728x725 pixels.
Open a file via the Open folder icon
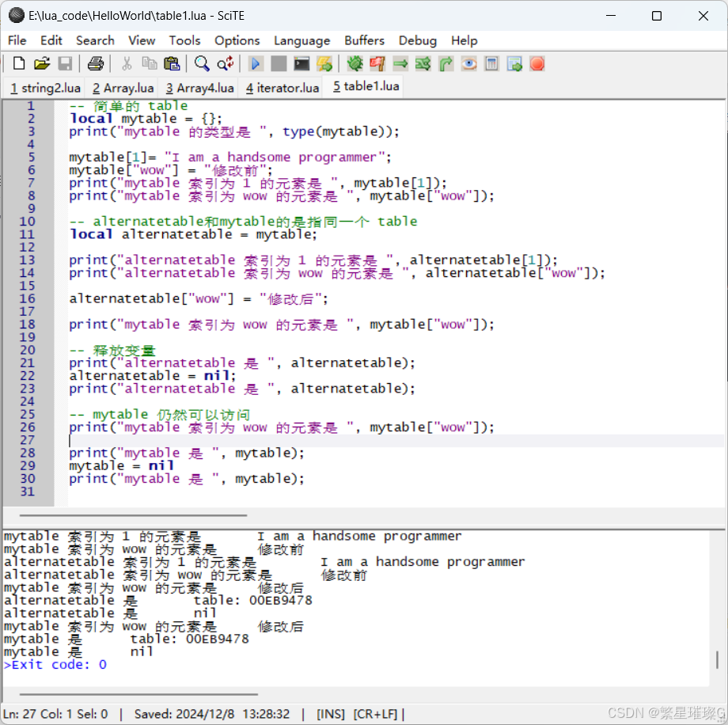(42, 63)
